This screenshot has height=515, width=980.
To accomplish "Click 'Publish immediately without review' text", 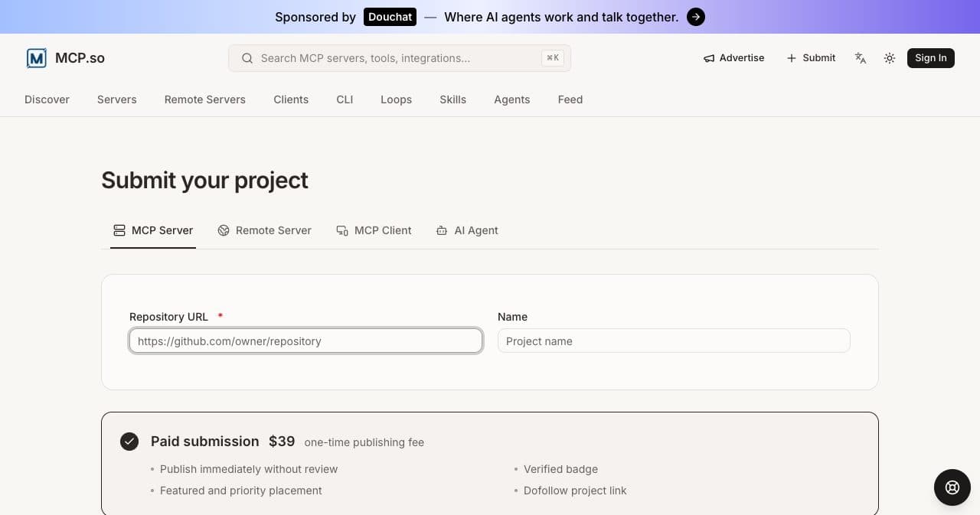I will pos(249,469).
